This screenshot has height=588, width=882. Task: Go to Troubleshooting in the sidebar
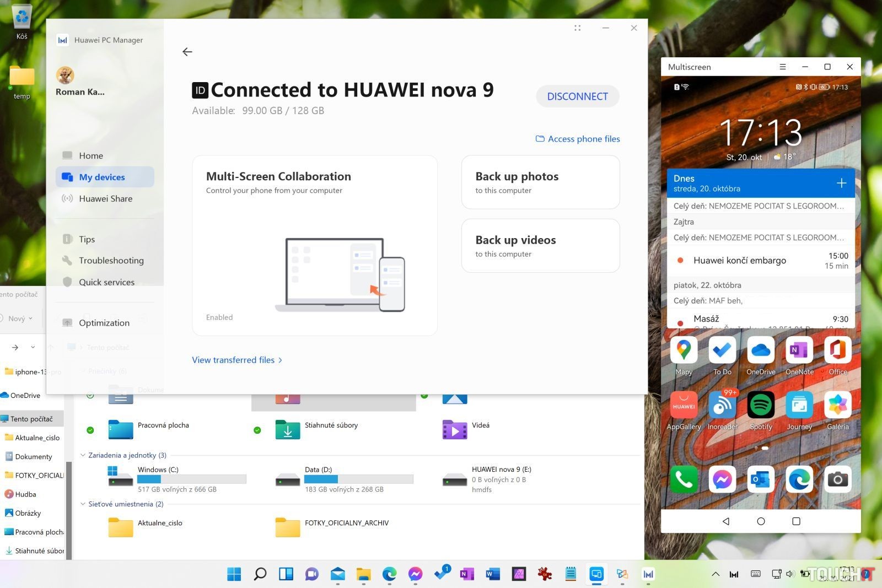111,261
